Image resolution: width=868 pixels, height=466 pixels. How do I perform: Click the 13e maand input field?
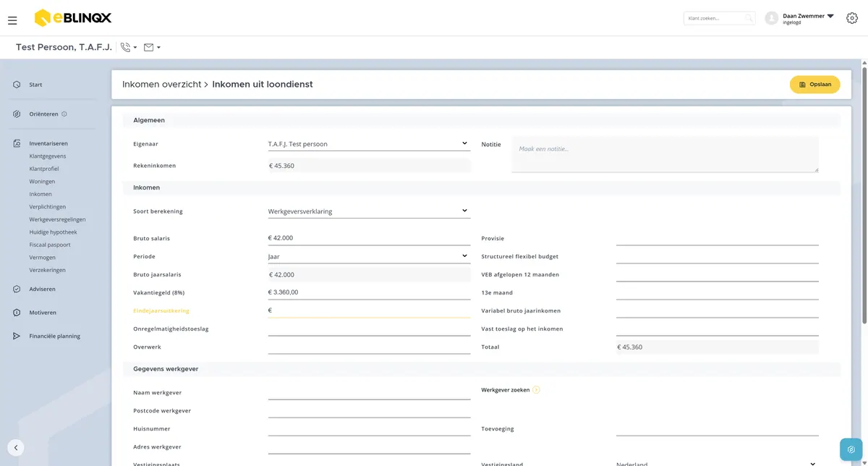[718, 292]
